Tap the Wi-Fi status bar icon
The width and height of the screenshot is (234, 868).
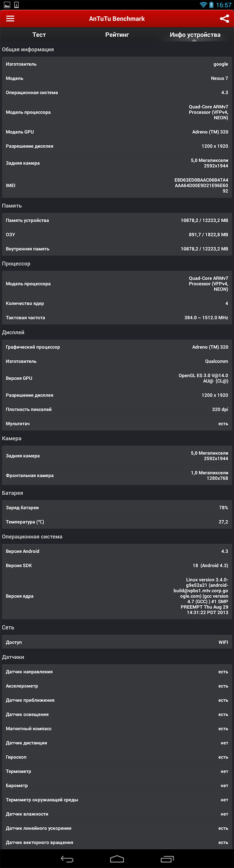(x=203, y=5)
